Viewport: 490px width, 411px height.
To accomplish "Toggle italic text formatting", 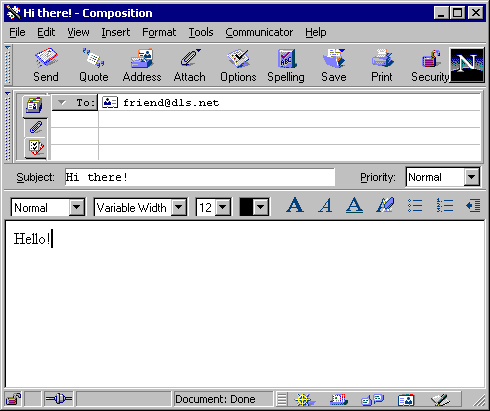I will pyautogui.click(x=325, y=205).
